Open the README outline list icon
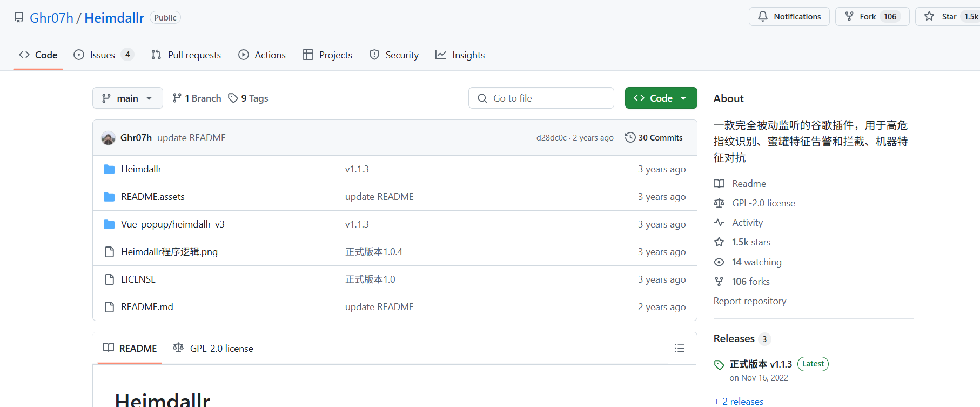This screenshot has width=980, height=407. pos(680,348)
